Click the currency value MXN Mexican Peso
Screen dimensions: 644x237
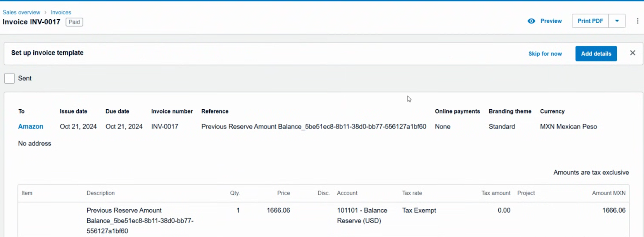coord(568,127)
